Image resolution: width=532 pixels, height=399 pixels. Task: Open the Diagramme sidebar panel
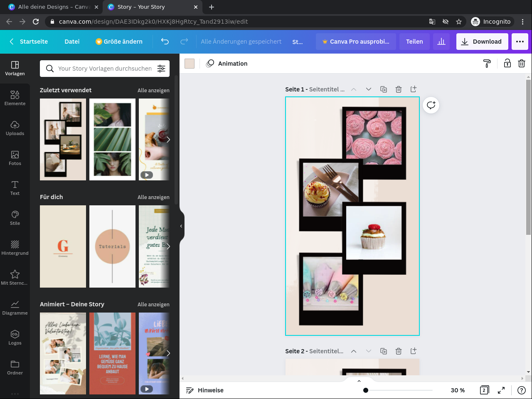coord(15,308)
